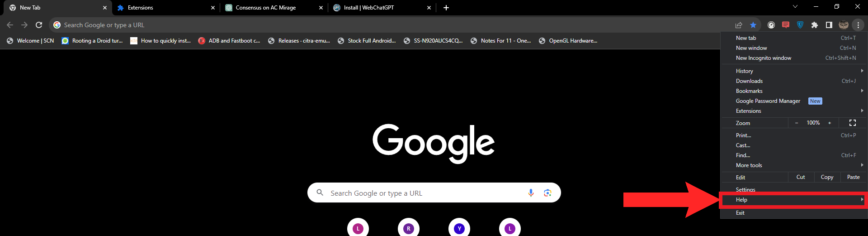Screen dimensions: 868x236
Task: Open the Extensions puzzle-piece icon
Action: click(815, 25)
